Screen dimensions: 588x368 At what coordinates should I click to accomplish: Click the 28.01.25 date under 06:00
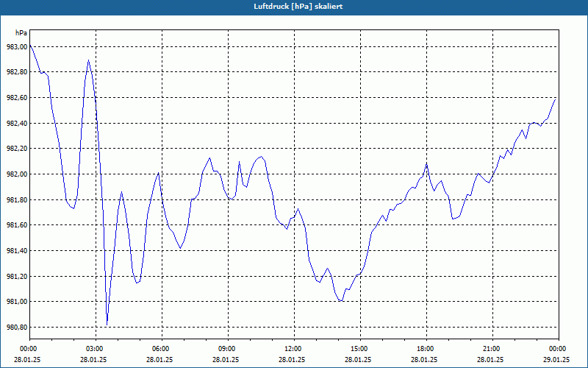pos(159,359)
